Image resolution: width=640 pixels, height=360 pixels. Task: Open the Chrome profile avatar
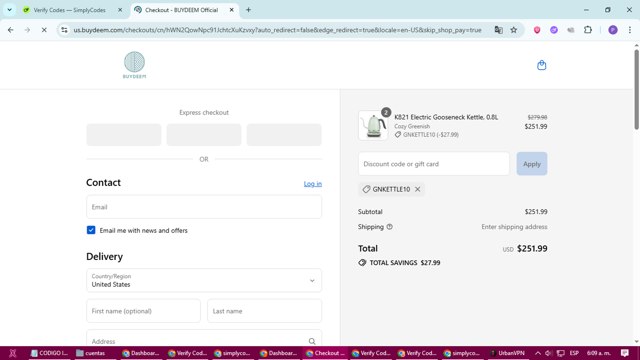613,30
